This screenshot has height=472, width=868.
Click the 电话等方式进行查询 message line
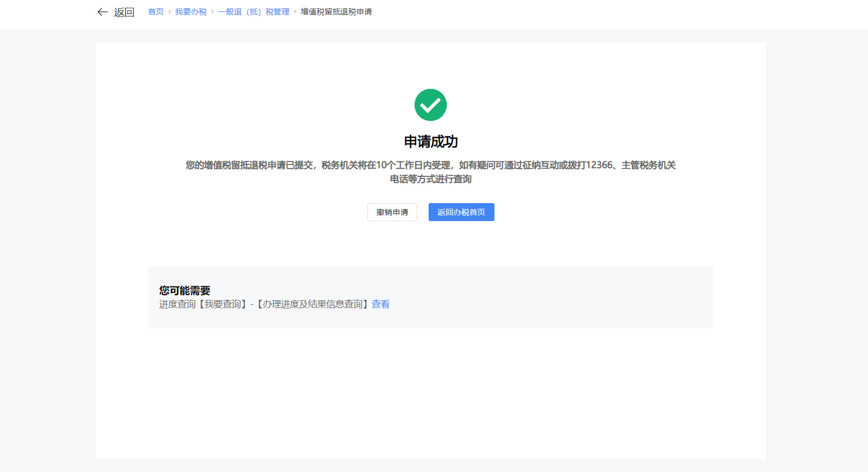click(431, 179)
